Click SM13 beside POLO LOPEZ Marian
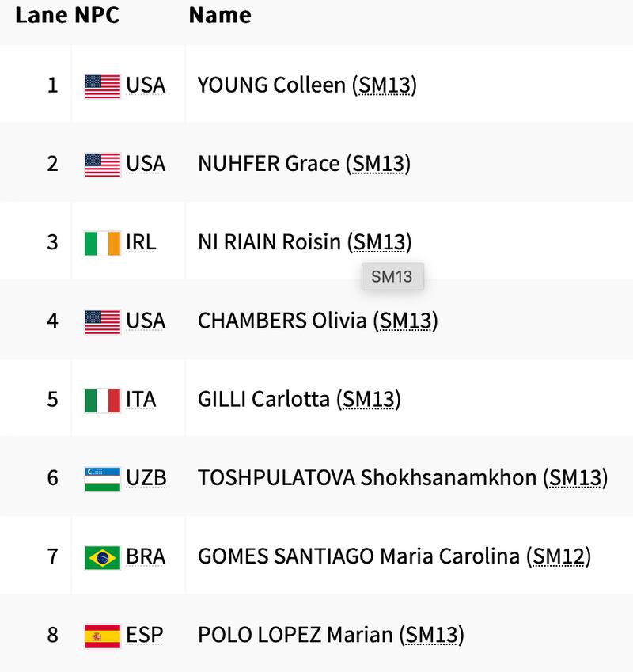 (x=432, y=635)
